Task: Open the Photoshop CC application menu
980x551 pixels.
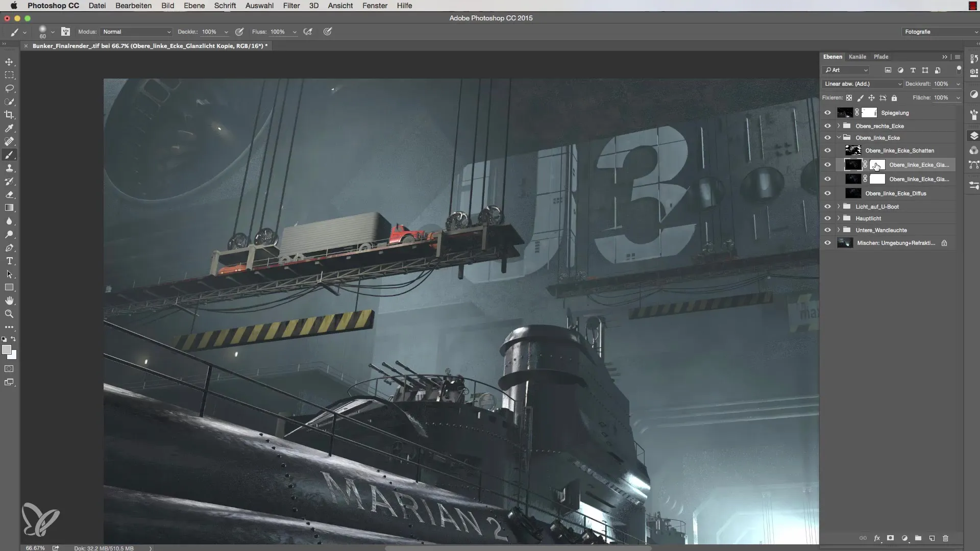Action: (53, 6)
